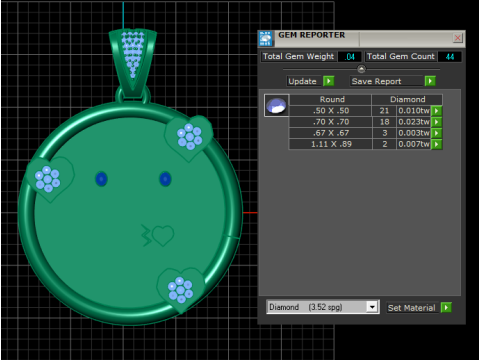Click green arrow for .50 X .50 row
Viewport: 480px width, 360px height.
point(437,111)
